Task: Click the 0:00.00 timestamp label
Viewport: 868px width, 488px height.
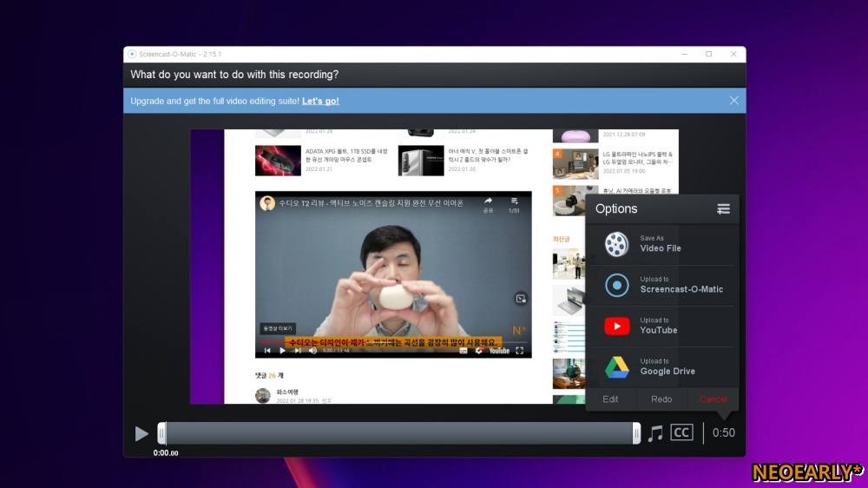Action: (x=166, y=452)
